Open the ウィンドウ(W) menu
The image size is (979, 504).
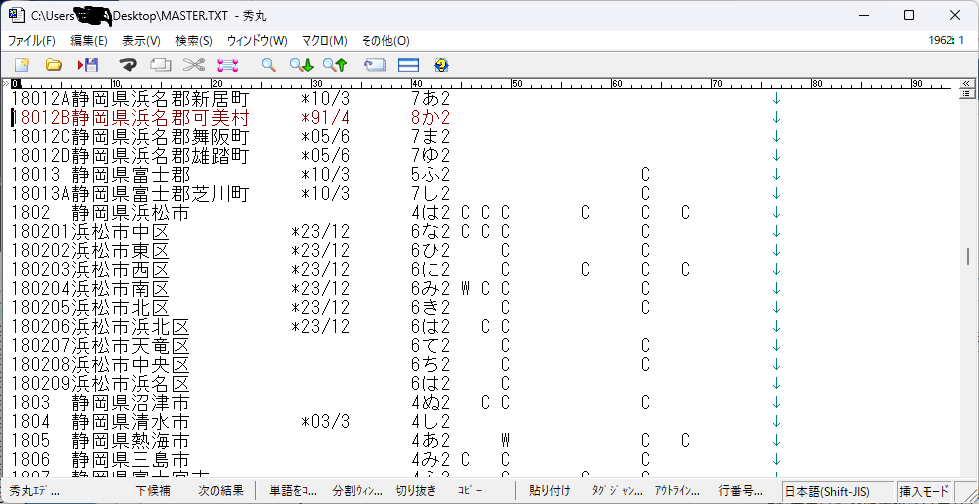click(257, 41)
